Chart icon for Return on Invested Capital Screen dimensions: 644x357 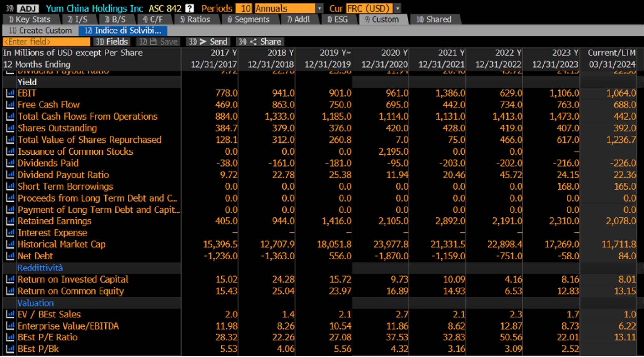(10, 279)
